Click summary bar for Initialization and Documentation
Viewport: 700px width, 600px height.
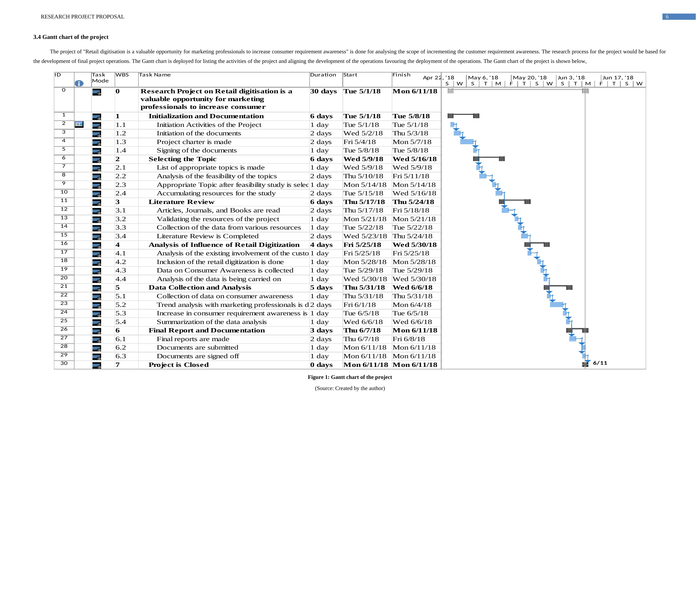point(463,116)
